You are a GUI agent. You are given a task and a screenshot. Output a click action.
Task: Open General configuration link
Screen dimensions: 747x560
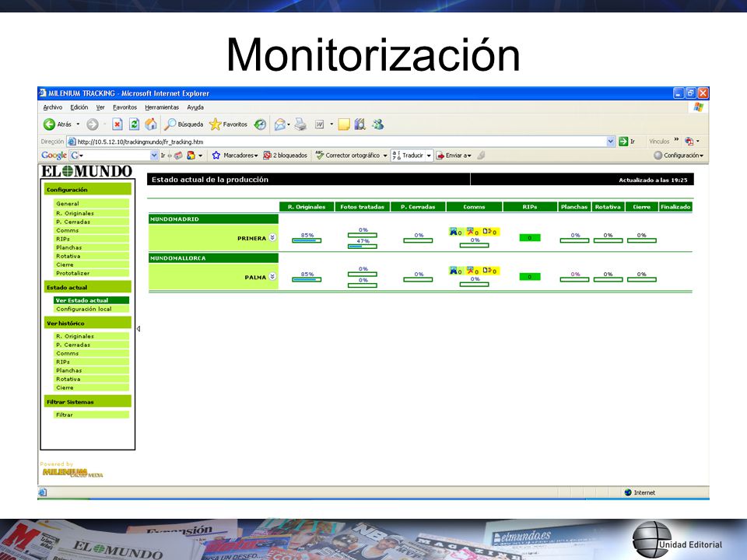point(91,204)
